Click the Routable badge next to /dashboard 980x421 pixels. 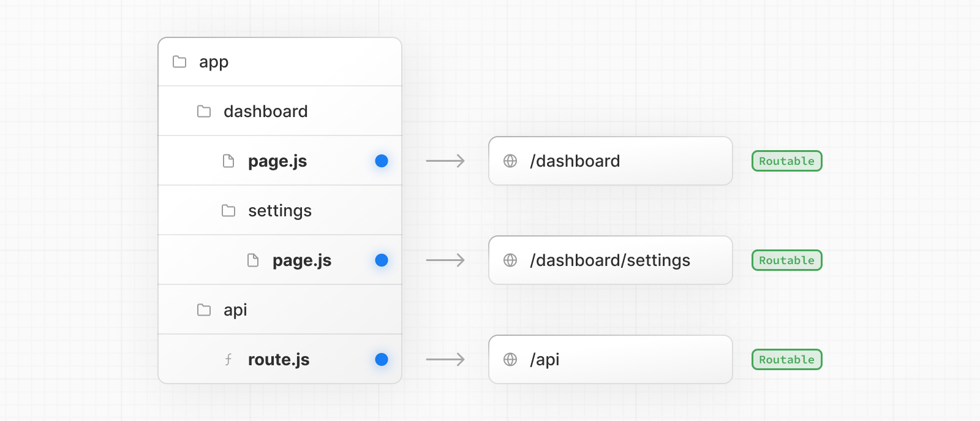point(786,161)
